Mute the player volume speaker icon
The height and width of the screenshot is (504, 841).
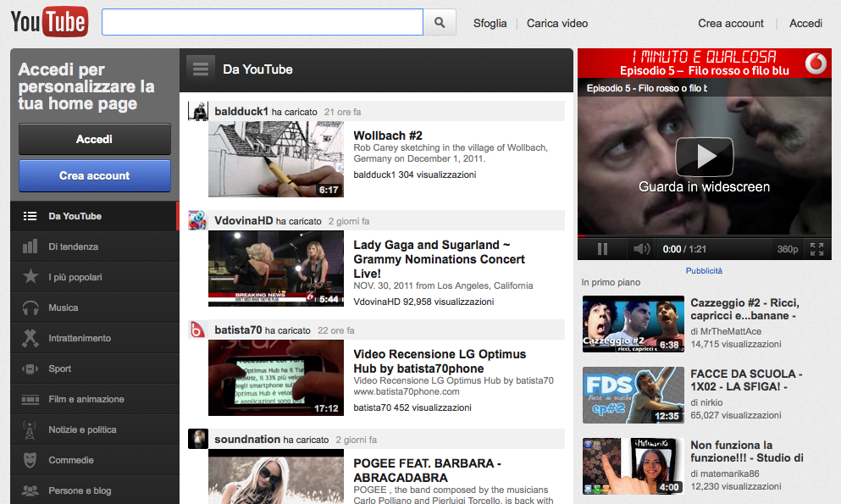(x=641, y=249)
